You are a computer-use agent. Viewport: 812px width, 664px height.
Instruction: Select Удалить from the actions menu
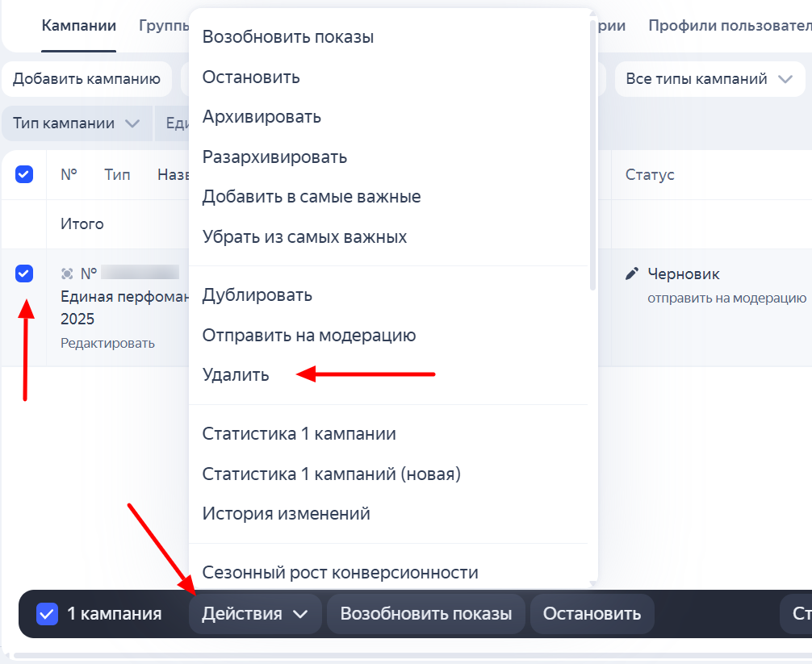(236, 375)
